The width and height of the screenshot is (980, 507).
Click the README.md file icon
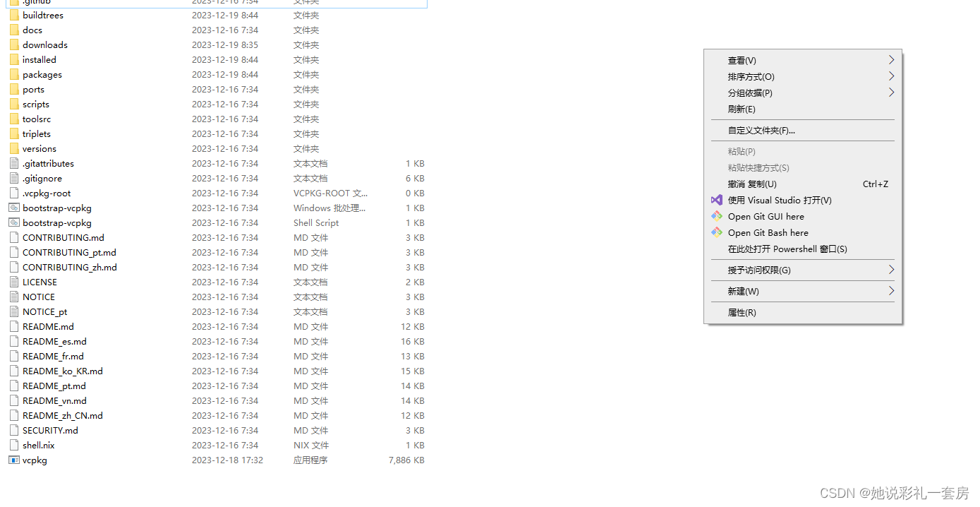pos(13,326)
